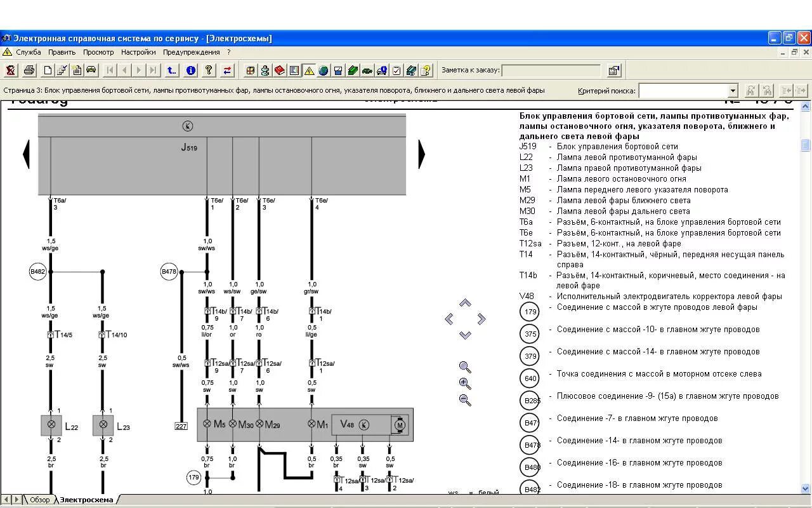Image resolution: width=812 pixels, height=508 pixels.
Task: Click the blue container toolbar icon
Action: coord(338,70)
